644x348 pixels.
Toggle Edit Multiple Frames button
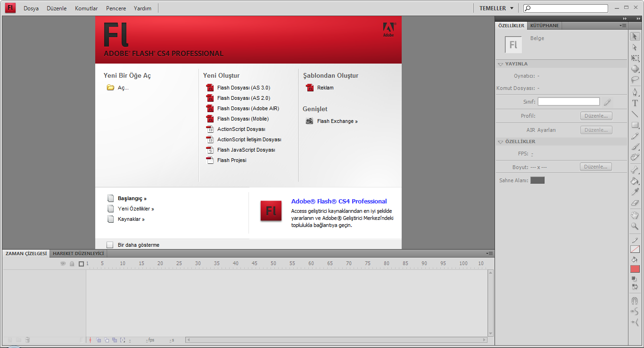(x=115, y=340)
